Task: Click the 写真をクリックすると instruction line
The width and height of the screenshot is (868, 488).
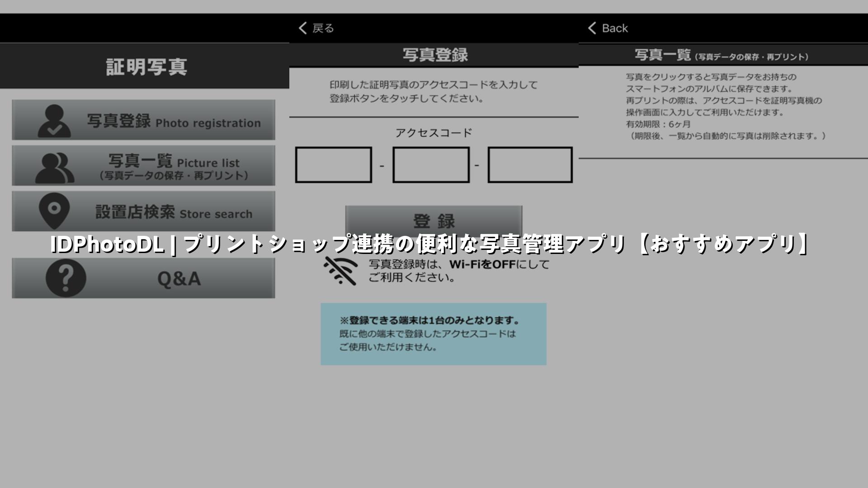Action: 711,77
